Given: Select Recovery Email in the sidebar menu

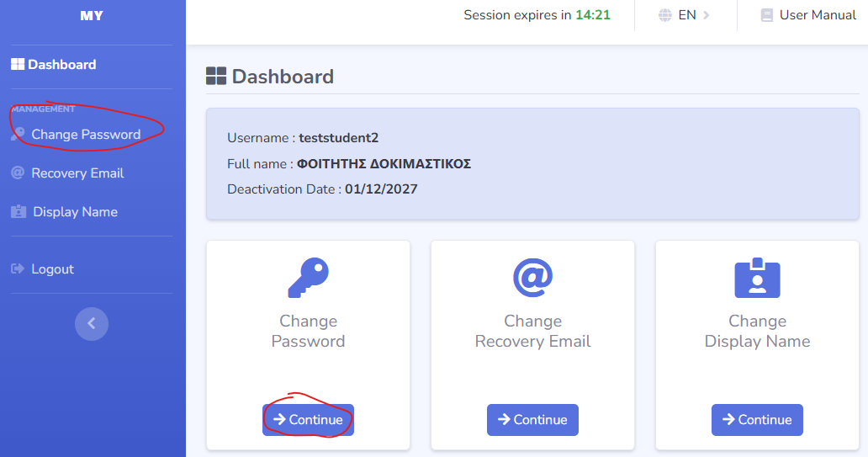Looking at the screenshot, I should [77, 173].
